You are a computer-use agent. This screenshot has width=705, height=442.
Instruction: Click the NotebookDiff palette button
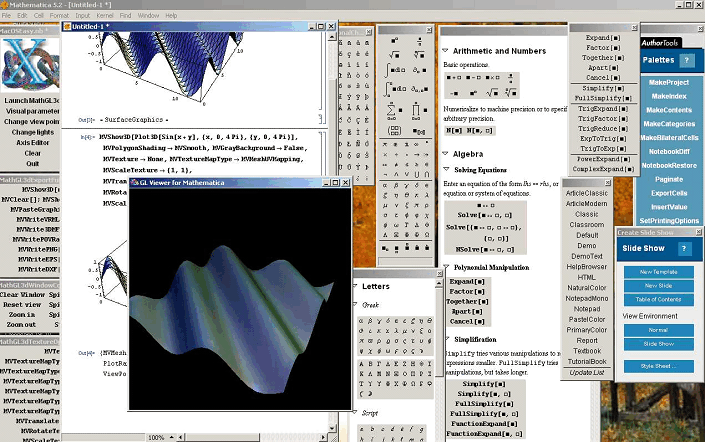(669, 152)
